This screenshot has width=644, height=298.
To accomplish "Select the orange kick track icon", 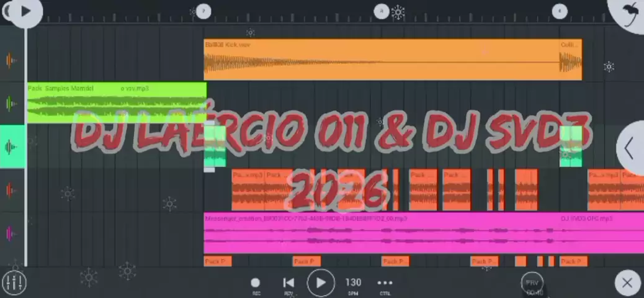I will [x=11, y=60].
